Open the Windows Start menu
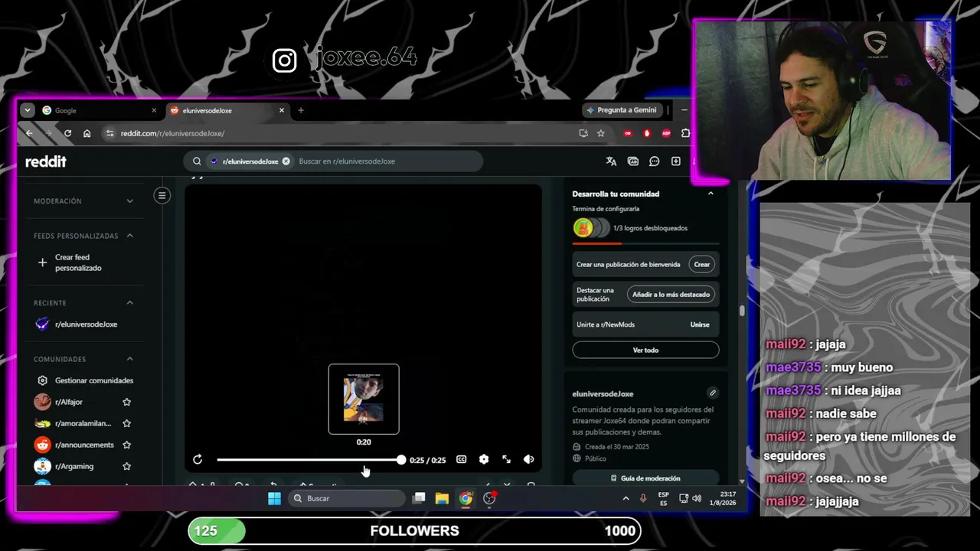Image resolution: width=980 pixels, height=551 pixels. (274, 499)
